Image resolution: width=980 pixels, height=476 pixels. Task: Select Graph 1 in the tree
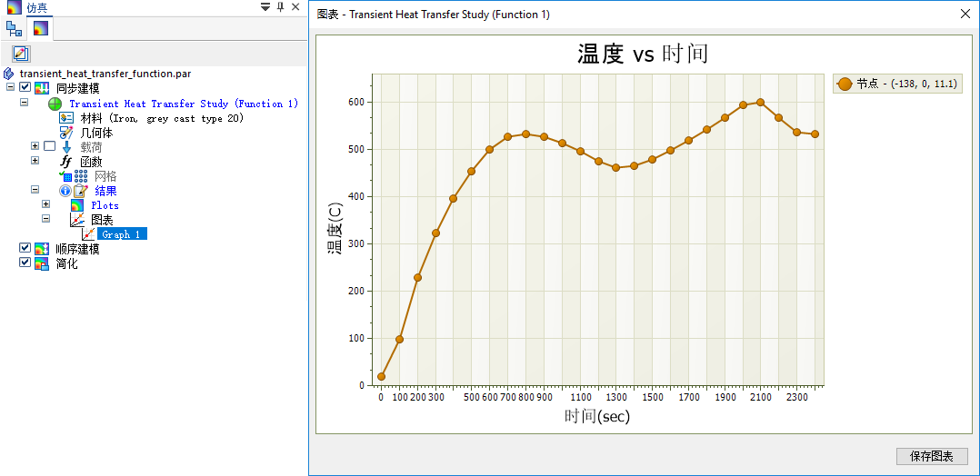click(120, 234)
